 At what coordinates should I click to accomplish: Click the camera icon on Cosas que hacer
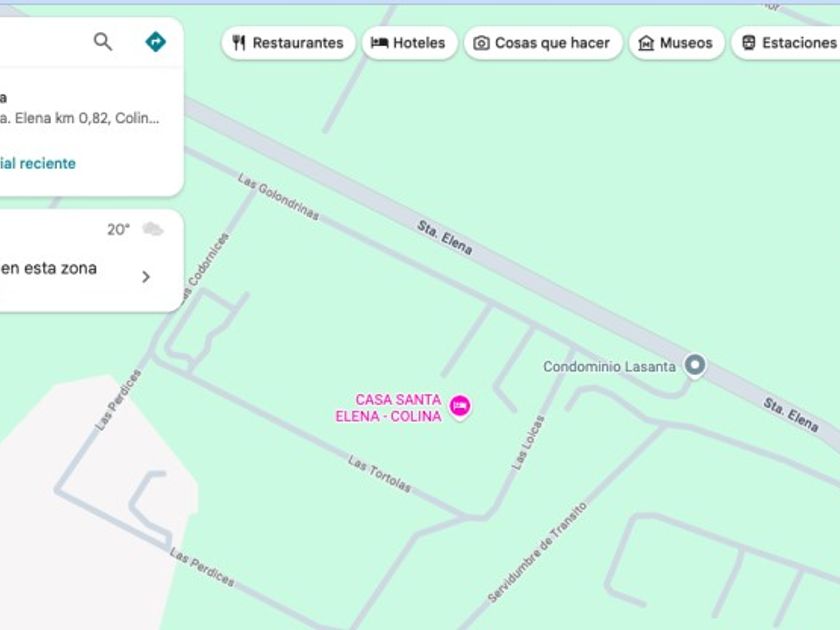[481, 43]
